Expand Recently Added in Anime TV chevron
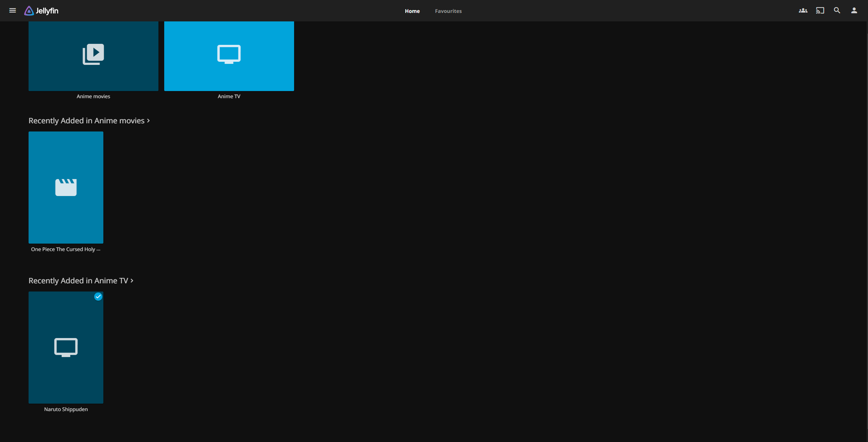Image resolution: width=868 pixels, height=442 pixels. click(x=132, y=281)
